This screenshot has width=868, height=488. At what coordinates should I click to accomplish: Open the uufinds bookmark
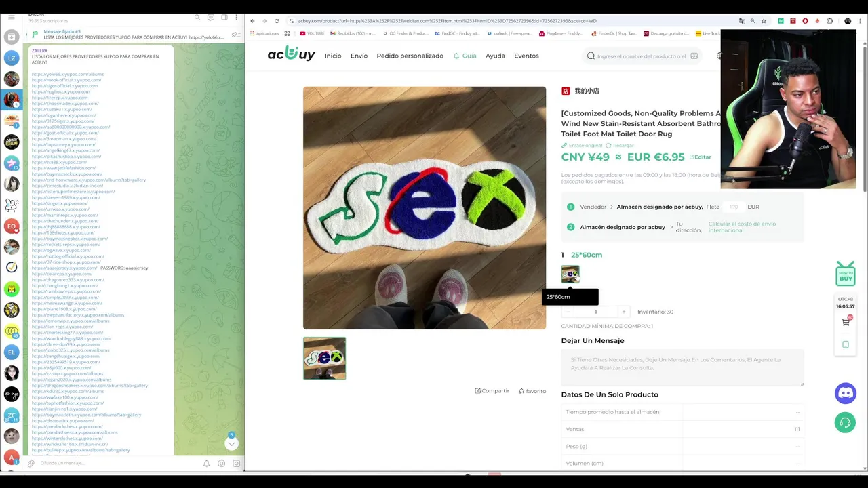(x=509, y=33)
